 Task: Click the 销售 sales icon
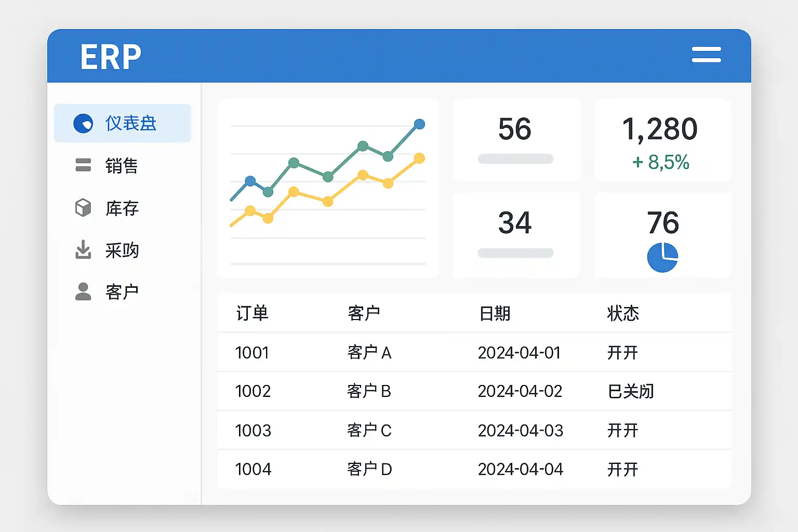(83, 165)
